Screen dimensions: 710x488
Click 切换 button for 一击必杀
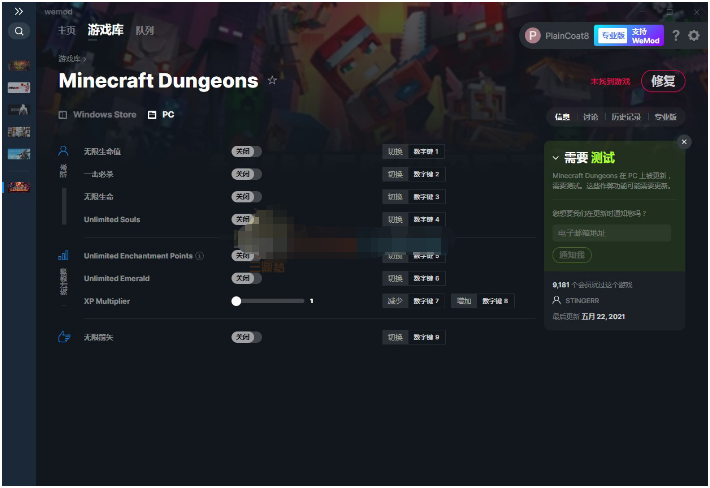point(395,174)
